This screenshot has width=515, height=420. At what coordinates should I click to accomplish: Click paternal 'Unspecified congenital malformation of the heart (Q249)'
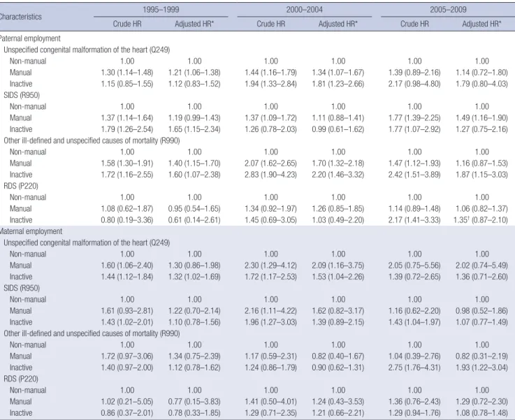point(87,50)
